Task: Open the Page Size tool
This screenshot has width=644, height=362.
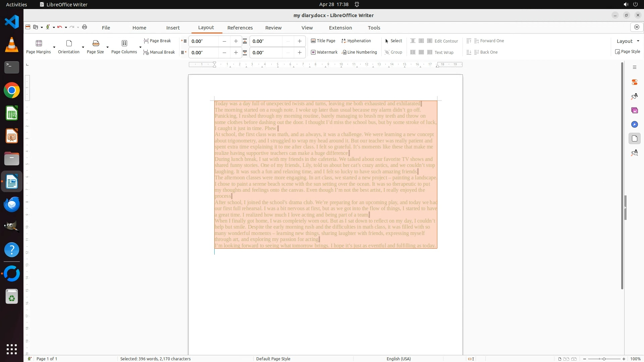Action: 96,43
